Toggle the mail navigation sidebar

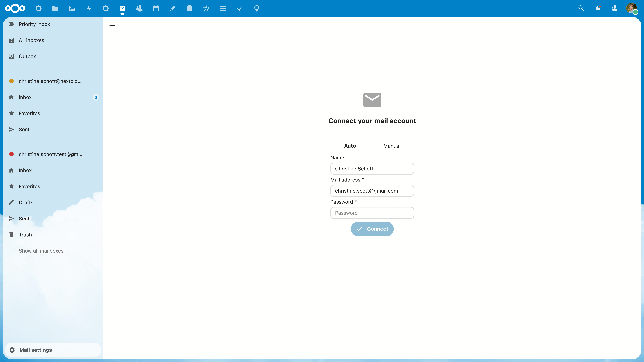[112, 25]
